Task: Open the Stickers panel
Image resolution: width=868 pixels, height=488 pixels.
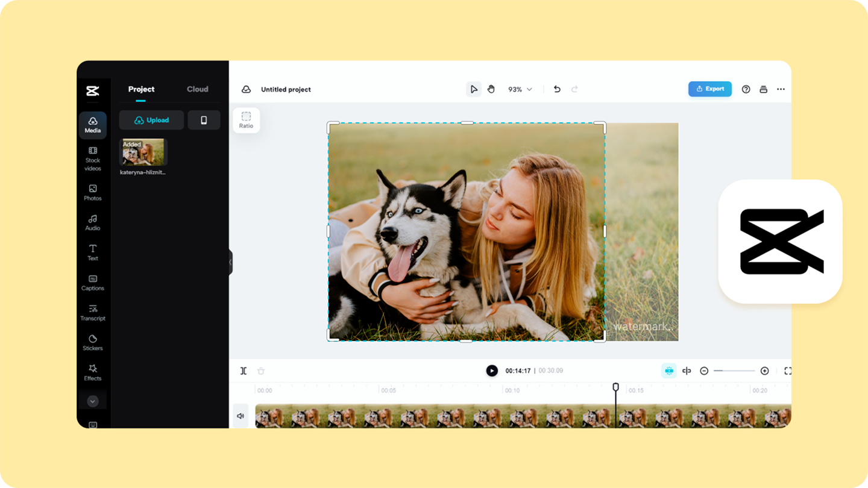Action: pos(93,343)
